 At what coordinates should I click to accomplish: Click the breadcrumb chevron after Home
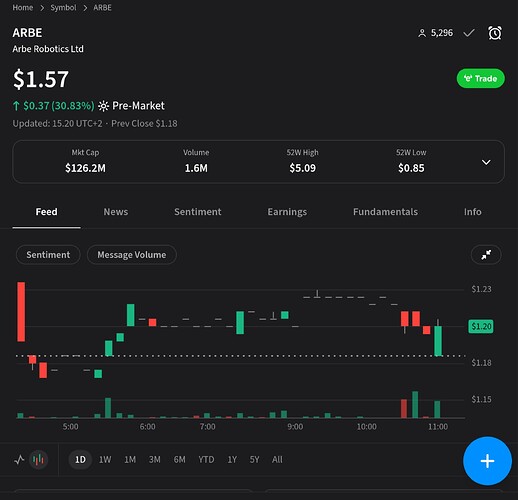tap(42, 8)
